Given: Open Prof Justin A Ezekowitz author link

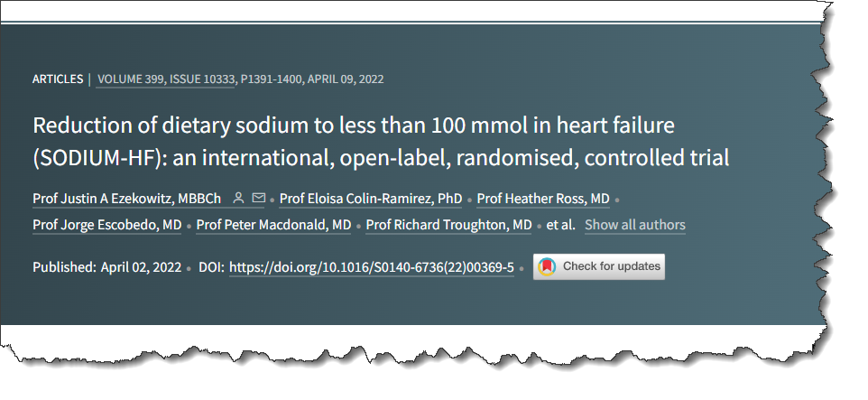Looking at the screenshot, I should 126,199.
